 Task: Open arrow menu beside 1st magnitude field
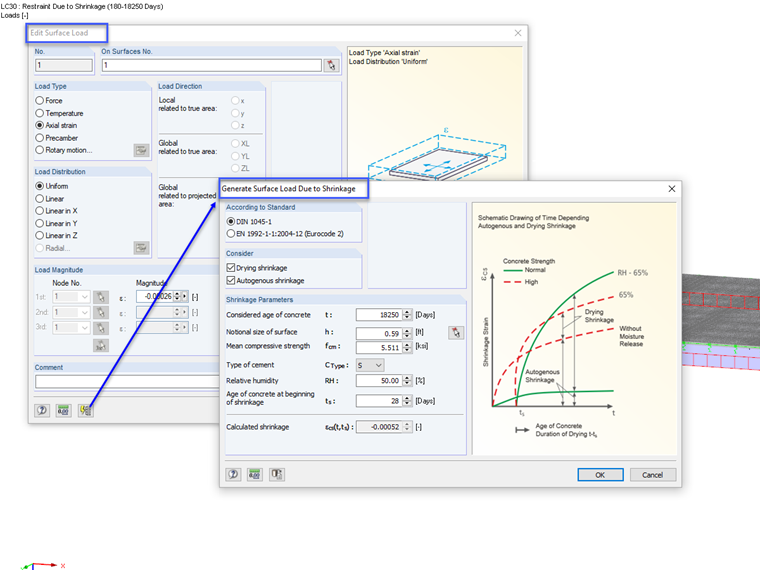tap(185, 296)
